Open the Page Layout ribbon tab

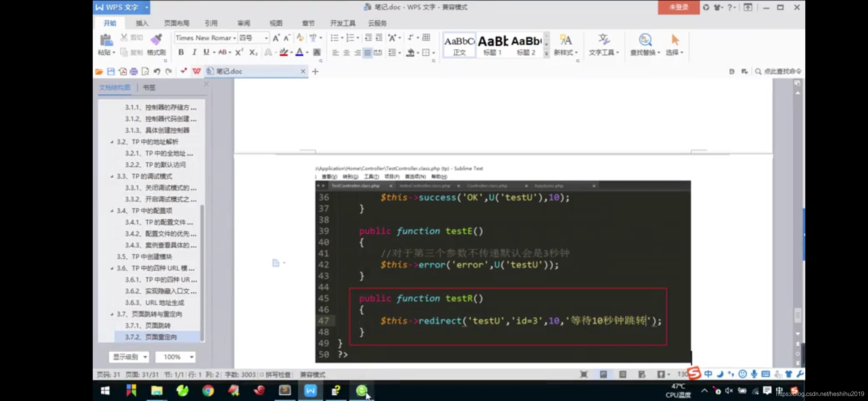[x=177, y=23]
